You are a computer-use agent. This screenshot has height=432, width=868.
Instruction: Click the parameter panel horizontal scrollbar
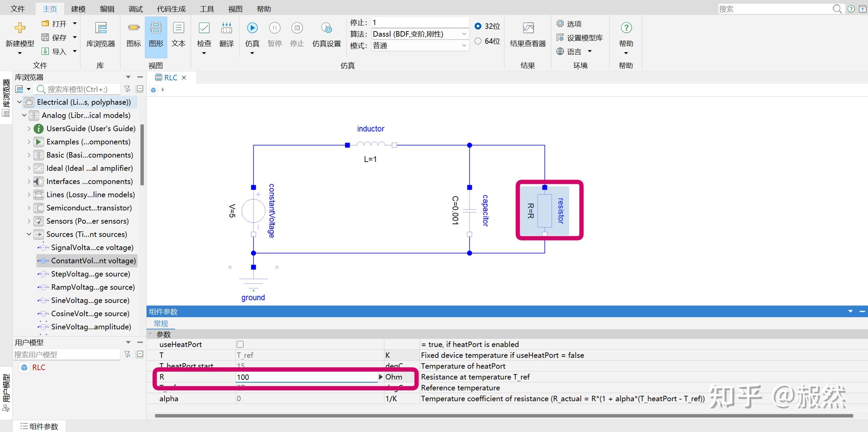tap(503, 416)
